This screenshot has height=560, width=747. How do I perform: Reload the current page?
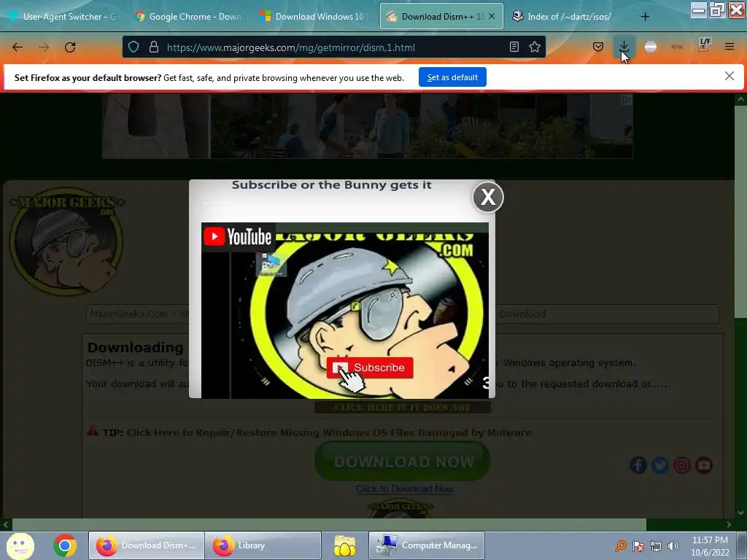[70, 47]
